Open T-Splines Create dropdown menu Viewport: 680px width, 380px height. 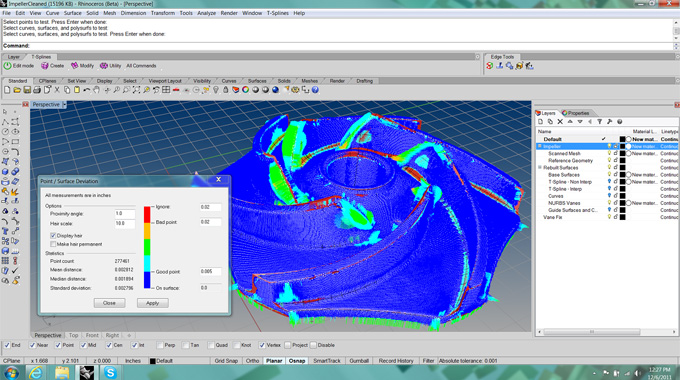pos(52,66)
